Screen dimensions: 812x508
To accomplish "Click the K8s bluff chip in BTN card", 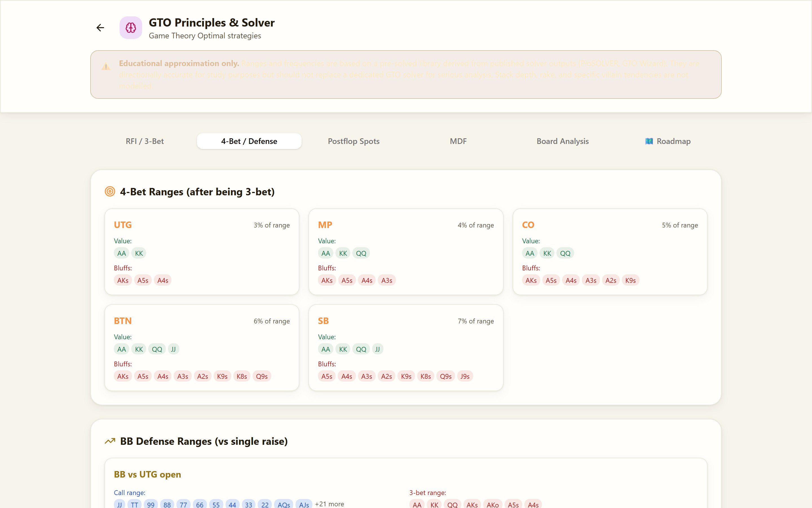I will tap(242, 376).
